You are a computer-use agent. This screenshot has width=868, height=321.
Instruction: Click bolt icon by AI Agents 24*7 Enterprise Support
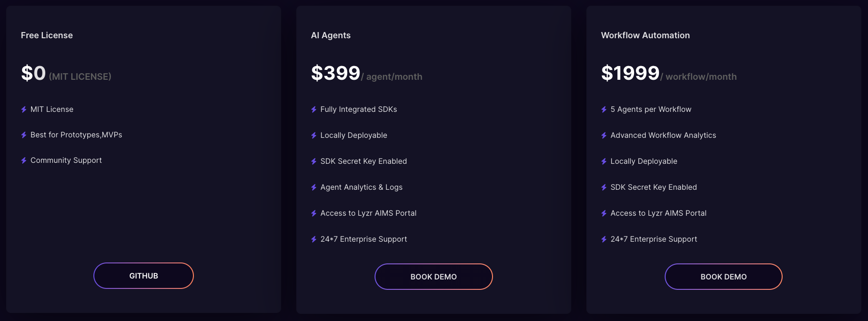tap(314, 239)
